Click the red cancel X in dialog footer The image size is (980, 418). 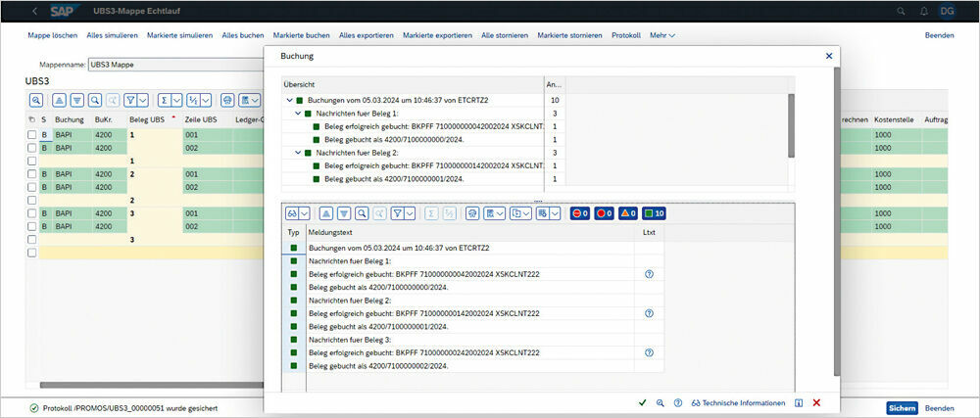click(816, 402)
